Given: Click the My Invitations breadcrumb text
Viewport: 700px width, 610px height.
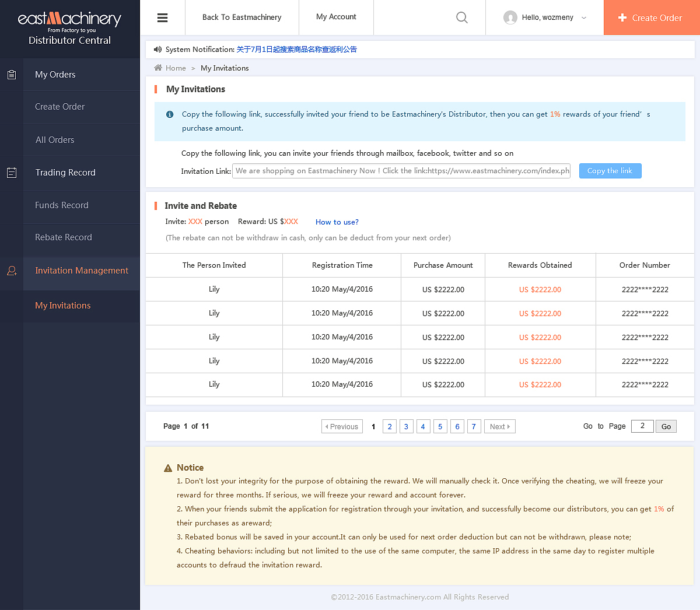Looking at the screenshot, I should coord(225,68).
